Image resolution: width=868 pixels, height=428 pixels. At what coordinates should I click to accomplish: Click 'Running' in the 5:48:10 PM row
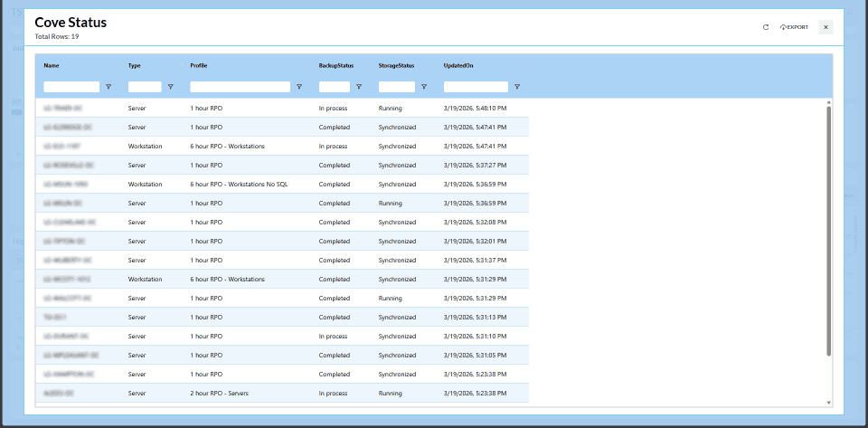click(x=391, y=109)
